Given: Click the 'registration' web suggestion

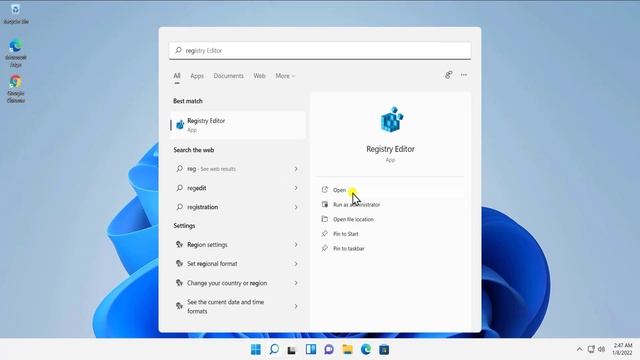Looking at the screenshot, I should (x=238, y=207).
